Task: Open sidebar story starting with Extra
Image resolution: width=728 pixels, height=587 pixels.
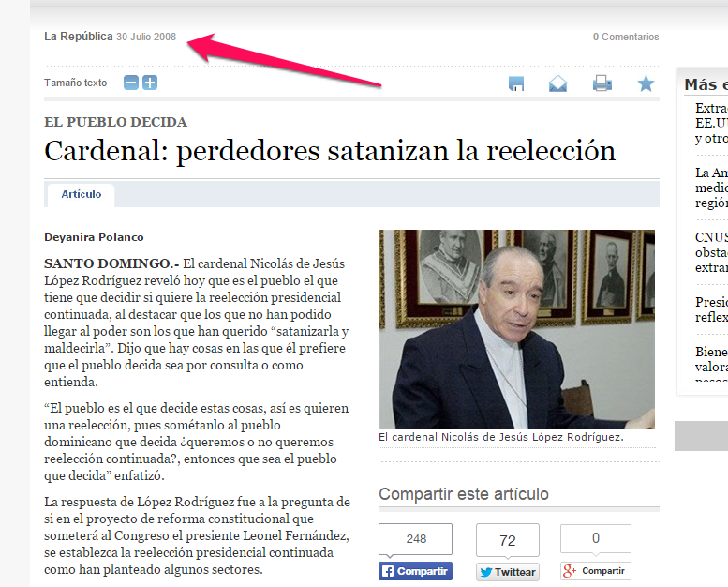Action: pos(711,123)
